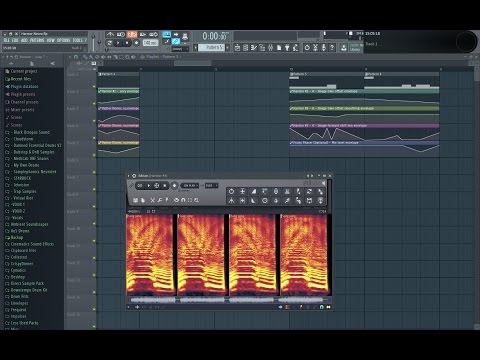Toggle the playlist snap magnet icon

point(76,57)
